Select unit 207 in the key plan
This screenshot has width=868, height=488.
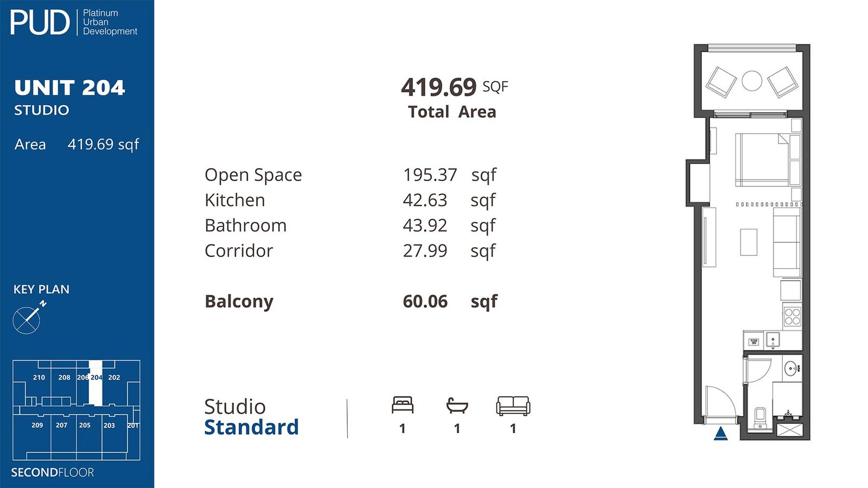(62, 425)
